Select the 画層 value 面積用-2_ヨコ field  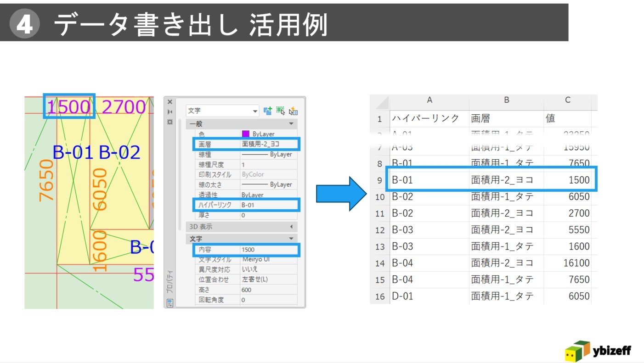coord(269,144)
